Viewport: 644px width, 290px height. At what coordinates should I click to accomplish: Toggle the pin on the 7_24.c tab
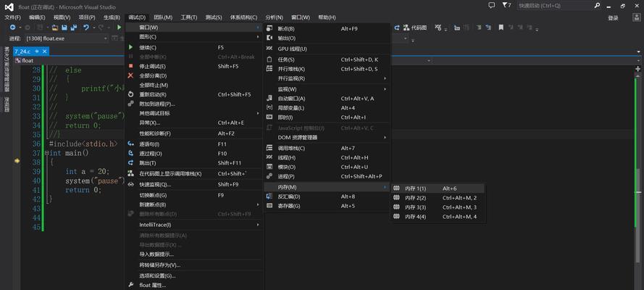tap(36, 51)
